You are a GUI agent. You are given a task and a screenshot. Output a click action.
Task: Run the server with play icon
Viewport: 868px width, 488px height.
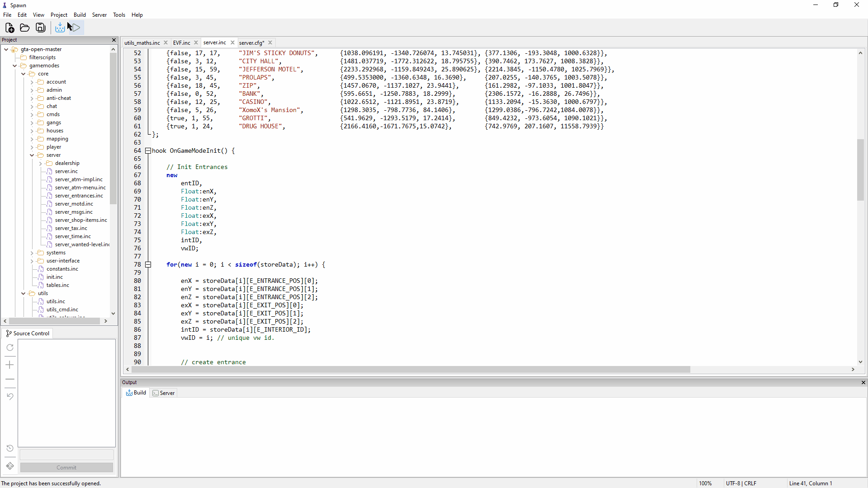coord(76,28)
